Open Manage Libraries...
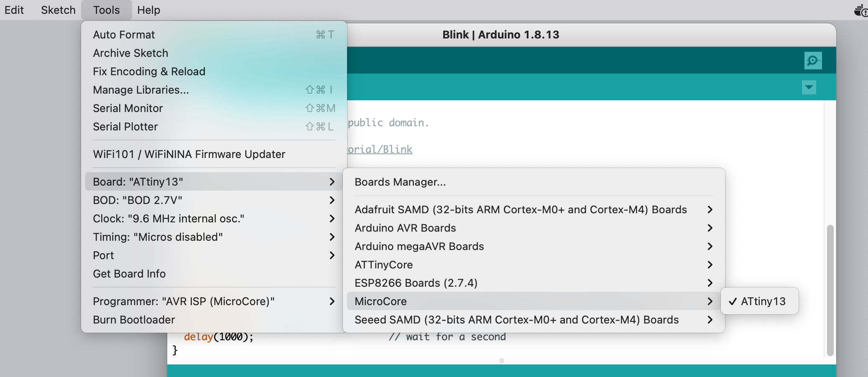This screenshot has width=868, height=377. coord(214,90)
